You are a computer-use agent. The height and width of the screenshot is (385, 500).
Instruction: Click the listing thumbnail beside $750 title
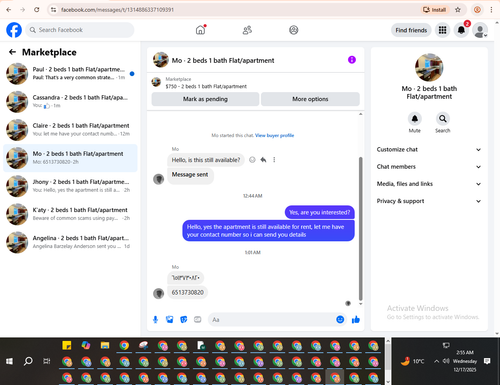tap(156, 82)
